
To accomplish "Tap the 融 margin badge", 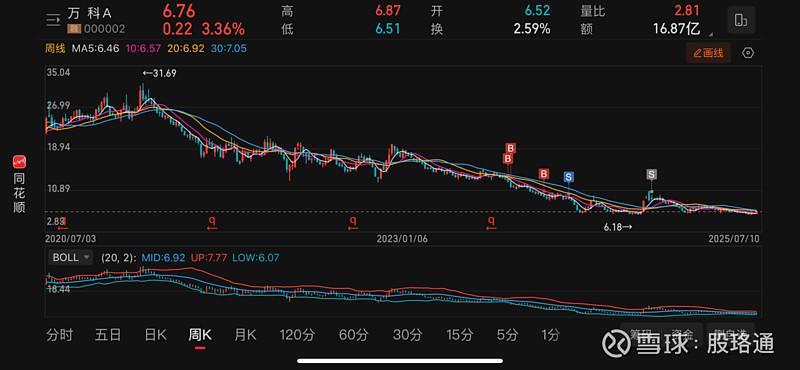I will (74, 30).
